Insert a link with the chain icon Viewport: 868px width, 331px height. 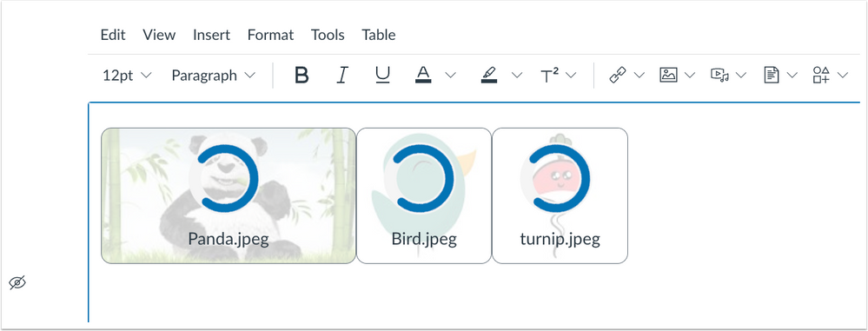617,75
